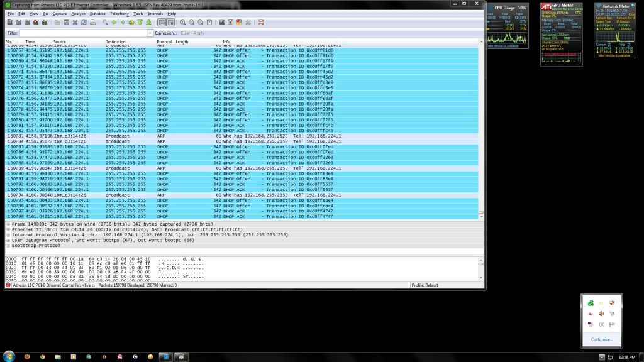This screenshot has height=362, width=644.
Task: Edit coloring rules toolbar icon
Action: pos(239,23)
